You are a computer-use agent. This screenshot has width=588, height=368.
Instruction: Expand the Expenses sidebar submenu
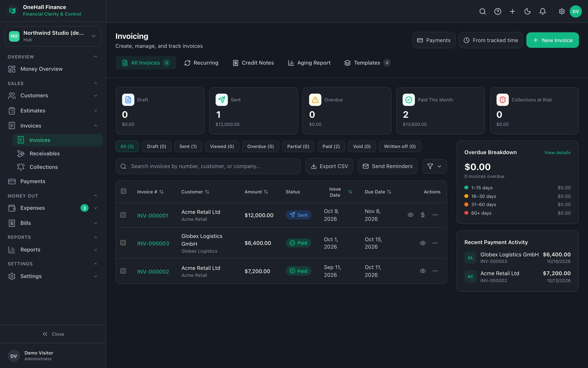(96, 208)
